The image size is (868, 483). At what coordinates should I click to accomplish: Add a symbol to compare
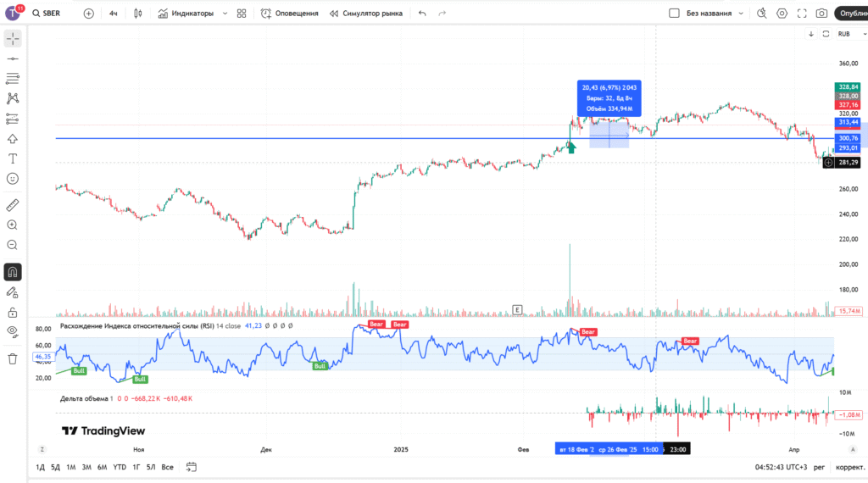pyautogui.click(x=88, y=14)
